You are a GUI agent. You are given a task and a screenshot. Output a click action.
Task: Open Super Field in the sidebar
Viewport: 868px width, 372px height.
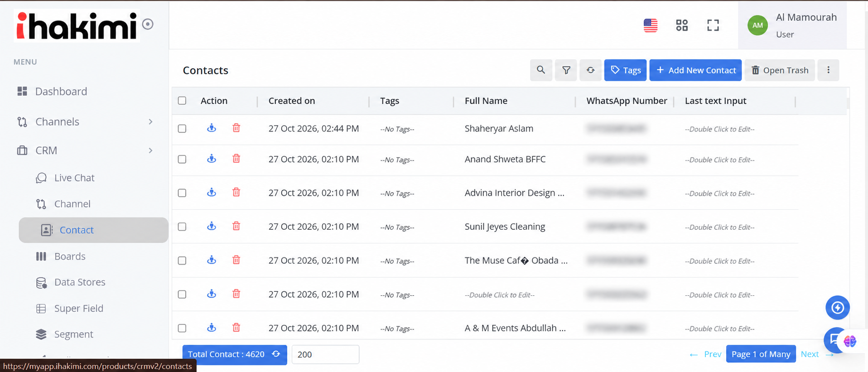(79, 309)
